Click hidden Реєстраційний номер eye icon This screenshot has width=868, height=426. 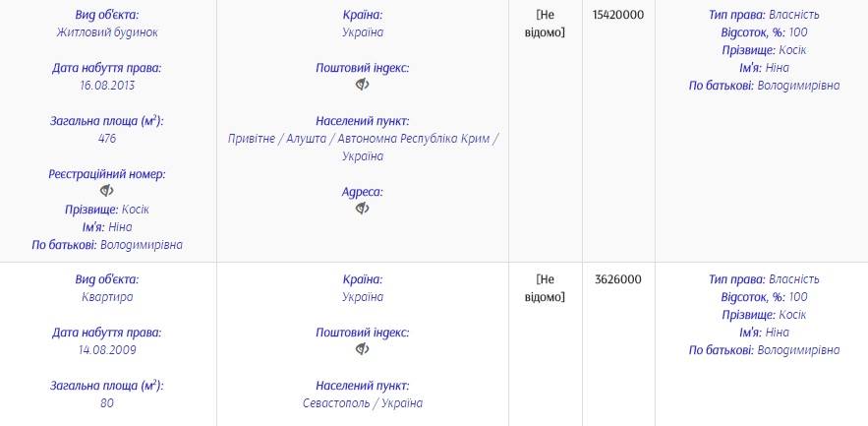click(x=107, y=191)
